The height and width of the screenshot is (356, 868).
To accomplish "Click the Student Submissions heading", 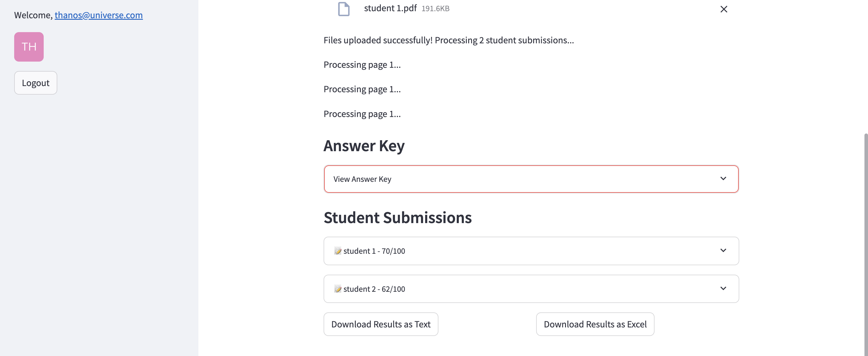I will [398, 218].
